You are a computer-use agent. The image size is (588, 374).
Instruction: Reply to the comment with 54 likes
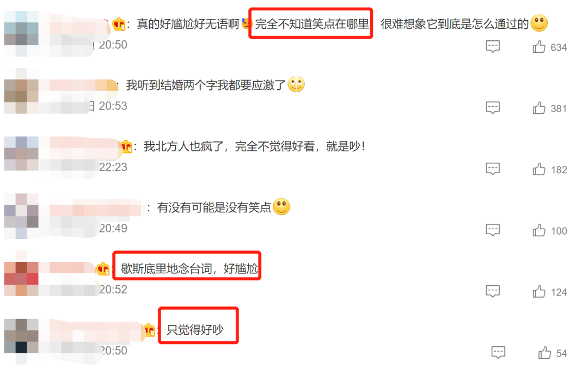tap(498, 352)
